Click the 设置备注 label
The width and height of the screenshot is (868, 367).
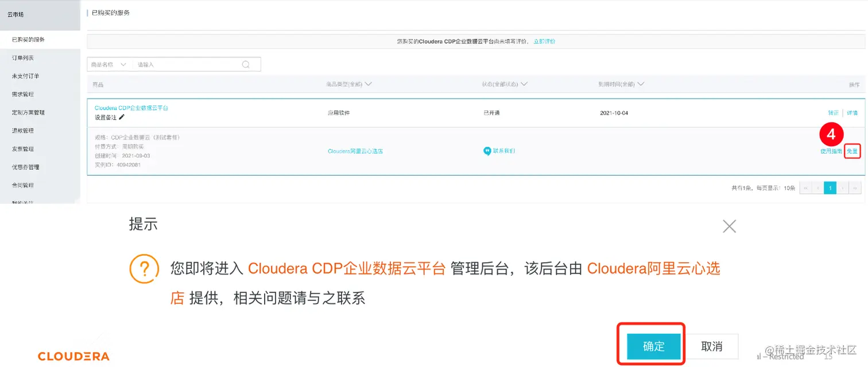[106, 117]
